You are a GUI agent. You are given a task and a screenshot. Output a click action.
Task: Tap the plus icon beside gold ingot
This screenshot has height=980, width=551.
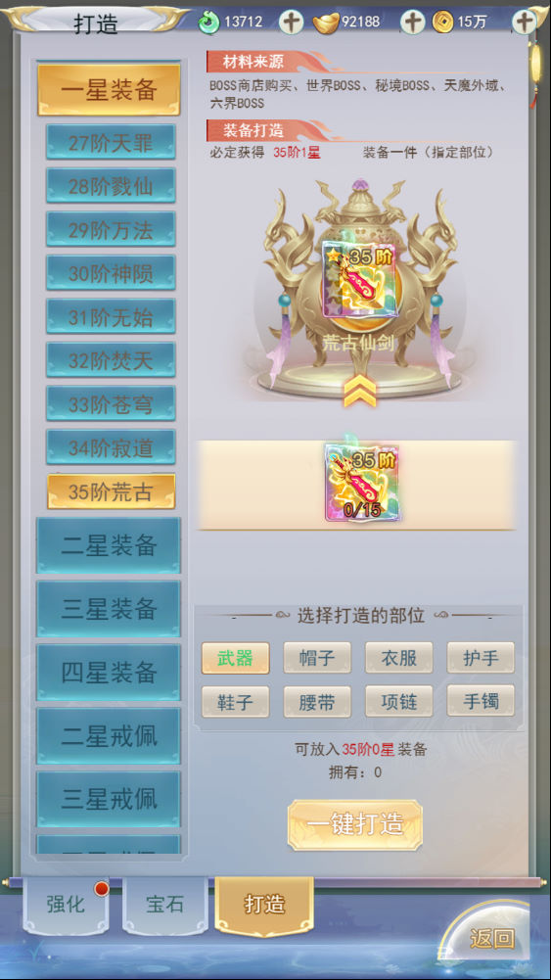pos(412,22)
